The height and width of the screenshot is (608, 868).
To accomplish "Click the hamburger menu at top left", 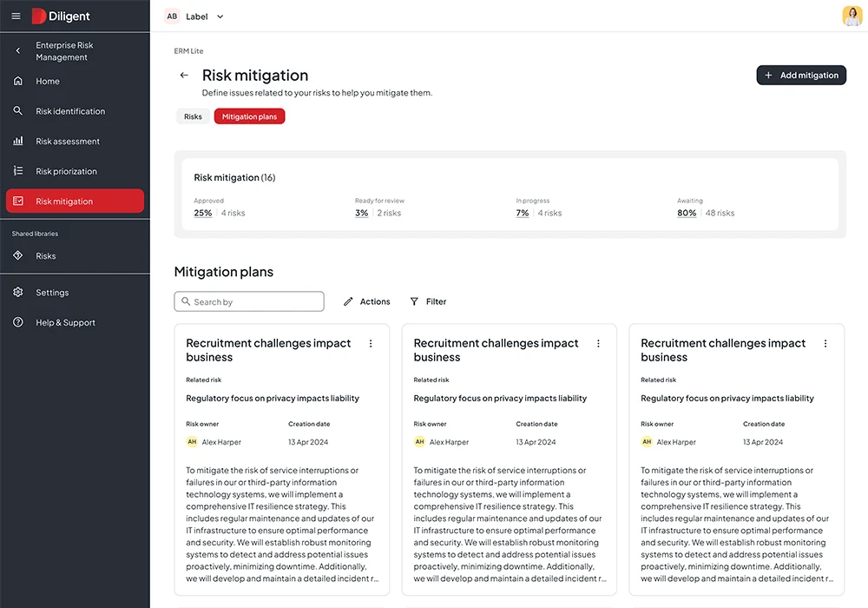I will click(x=15, y=15).
